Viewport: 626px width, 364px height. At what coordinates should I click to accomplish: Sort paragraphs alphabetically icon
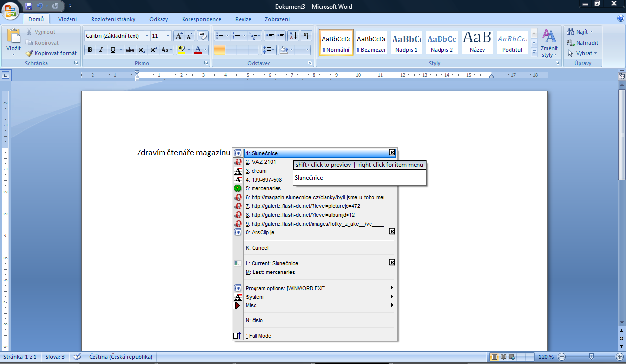pyautogui.click(x=293, y=36)
